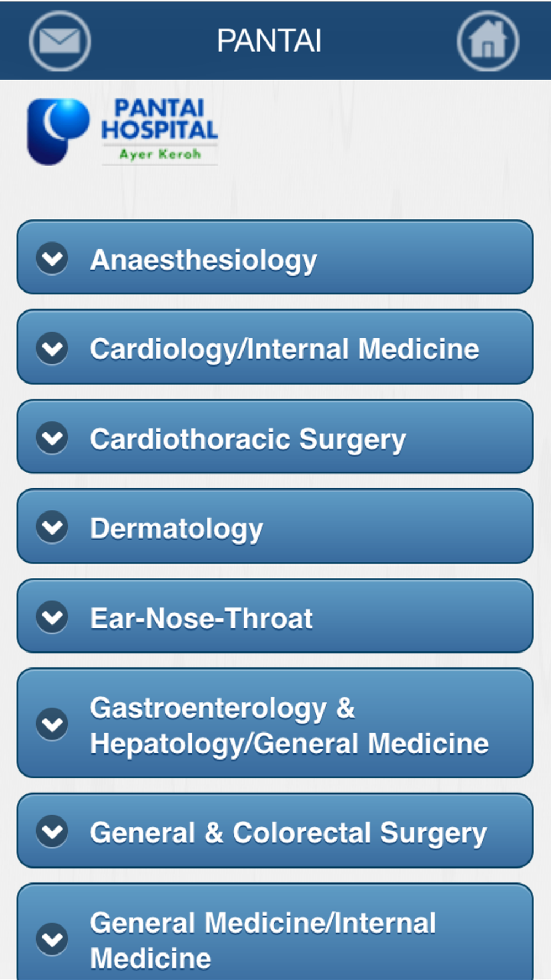Expand Gastroenterology & Hepatology/General Medicine
The width and height of the screenshot is (551, 980).
275,723
